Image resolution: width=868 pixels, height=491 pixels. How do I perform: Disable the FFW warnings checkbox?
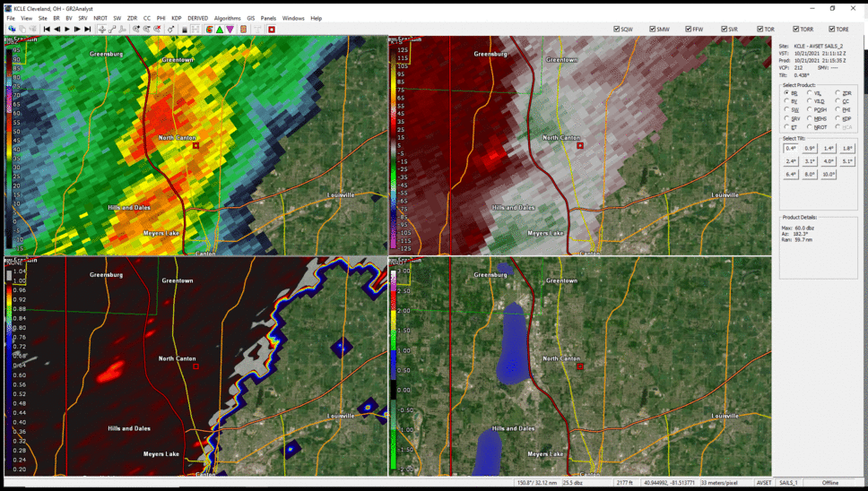coord(689,30)
